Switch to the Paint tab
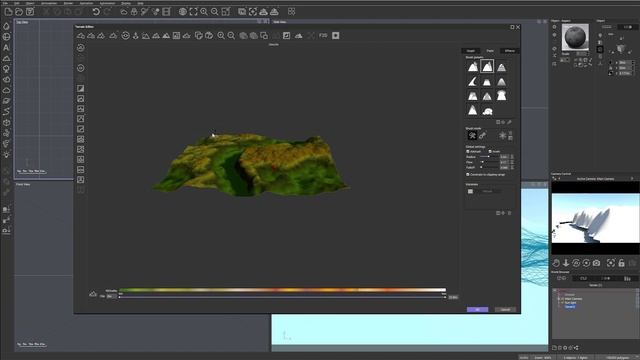 coord(490,51)
